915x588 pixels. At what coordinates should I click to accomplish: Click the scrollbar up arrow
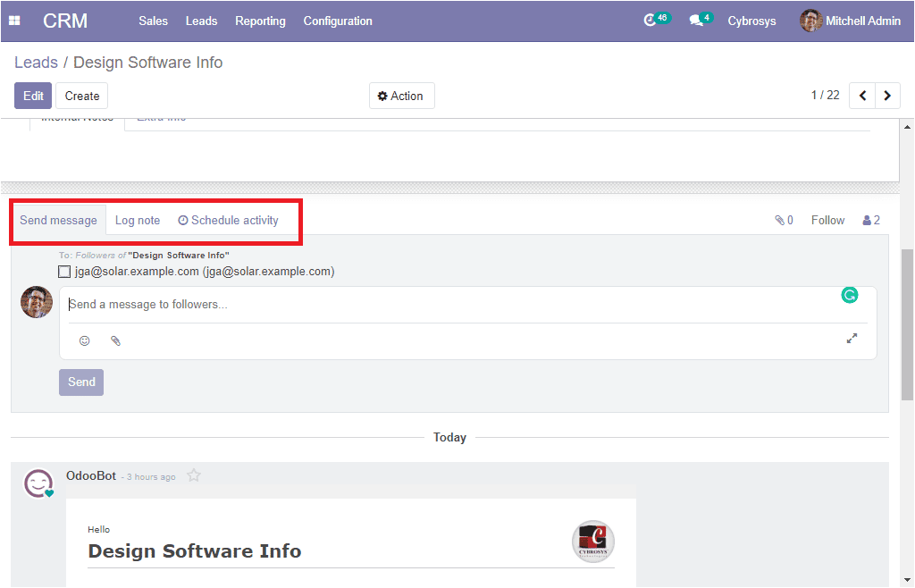point(907,127)
